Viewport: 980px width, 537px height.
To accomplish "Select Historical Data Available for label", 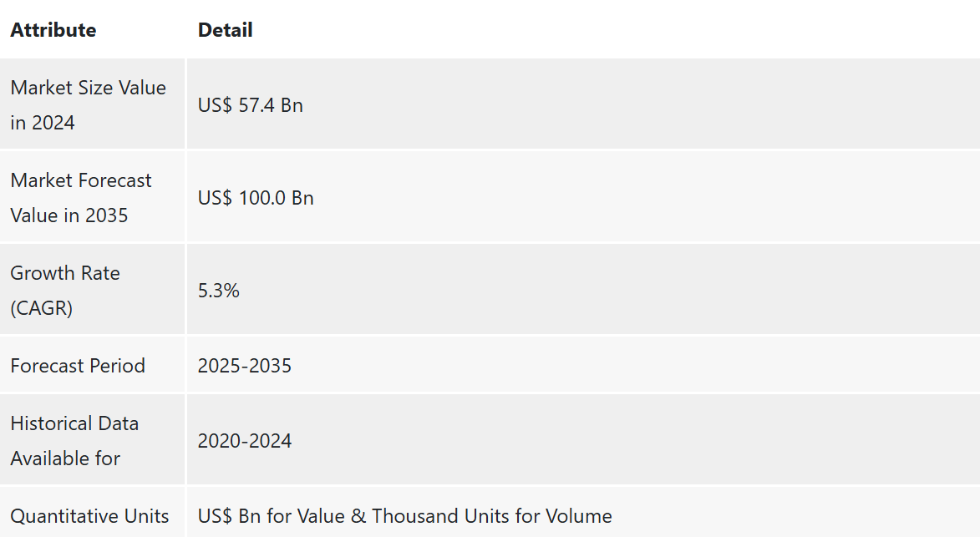I will click(74, 441).
